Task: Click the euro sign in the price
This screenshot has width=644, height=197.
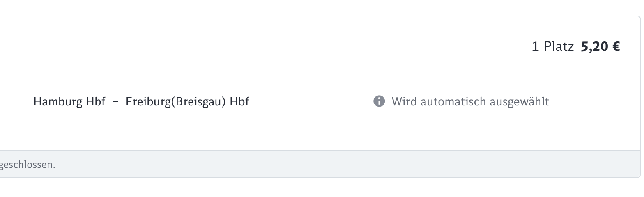Action: point(616,47)
